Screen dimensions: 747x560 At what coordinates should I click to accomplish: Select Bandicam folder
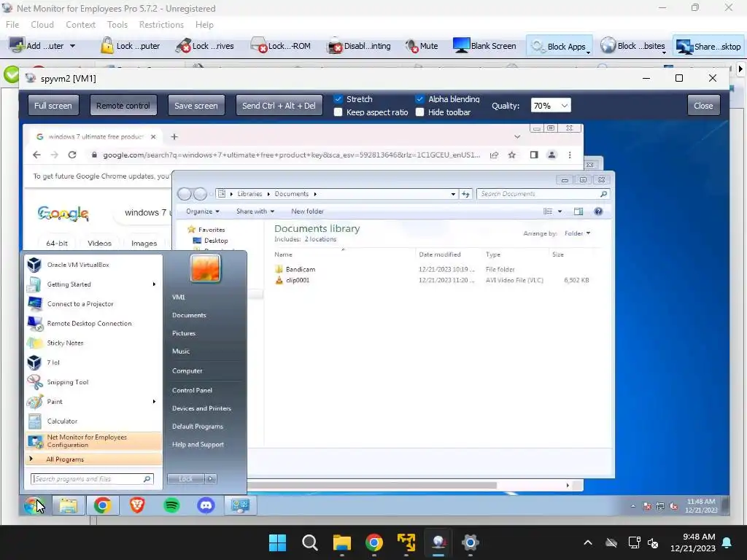click(300, 269)
